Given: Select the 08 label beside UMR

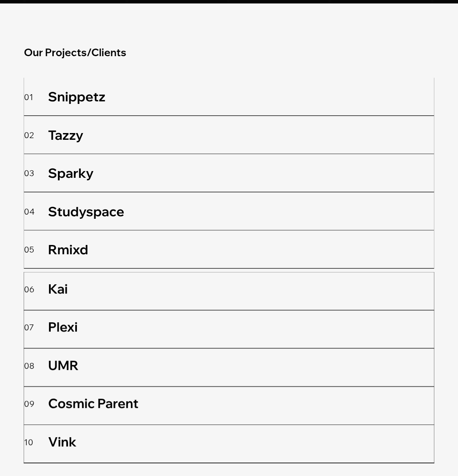Looking at the screenshot, I should [x=29, y=366].
